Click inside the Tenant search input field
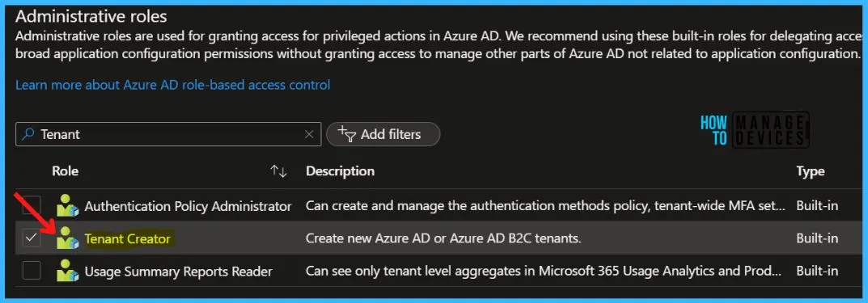 click(168, 134)
